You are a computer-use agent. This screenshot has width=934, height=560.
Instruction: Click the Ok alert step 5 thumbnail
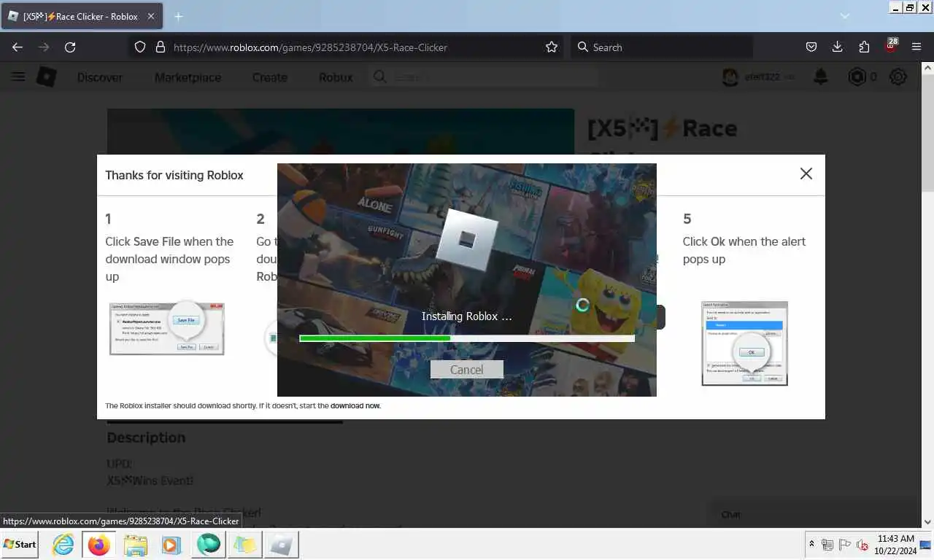(x=745, y=343)
